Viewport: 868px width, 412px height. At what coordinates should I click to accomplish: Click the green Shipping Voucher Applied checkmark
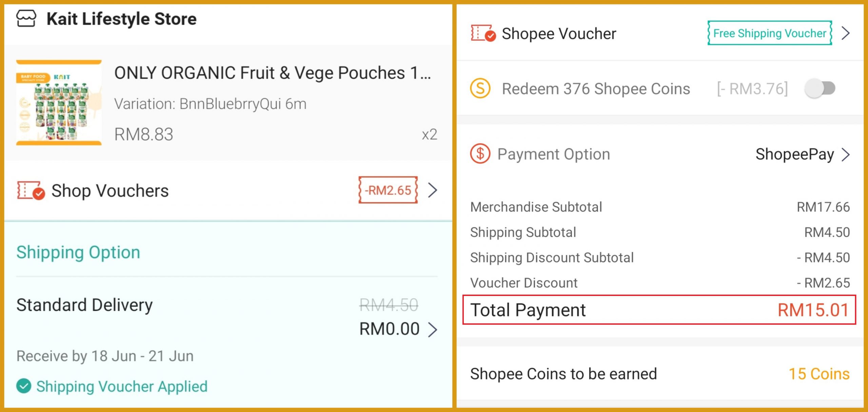pyautogui.click(x=24, y=386)
